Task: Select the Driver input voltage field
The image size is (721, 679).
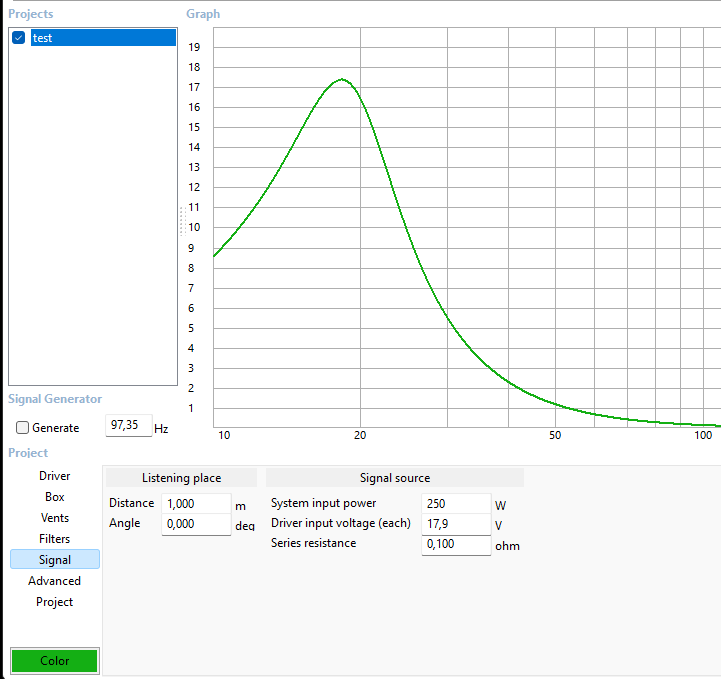Action: pos(455,524)
